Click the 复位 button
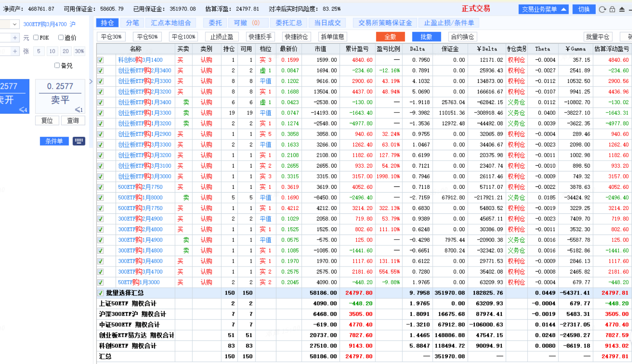Screen dimensions: 632x364 [47, 121]
